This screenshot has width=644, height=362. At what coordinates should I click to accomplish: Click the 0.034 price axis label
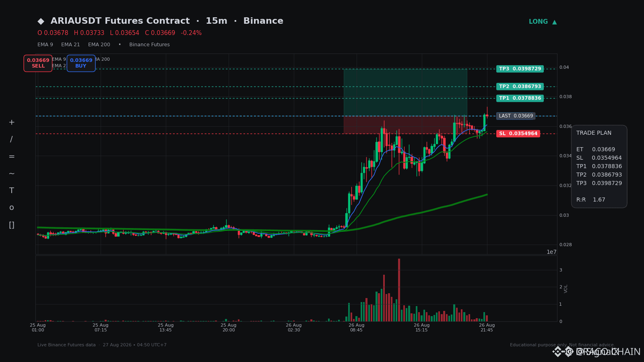tap(566, 156)
